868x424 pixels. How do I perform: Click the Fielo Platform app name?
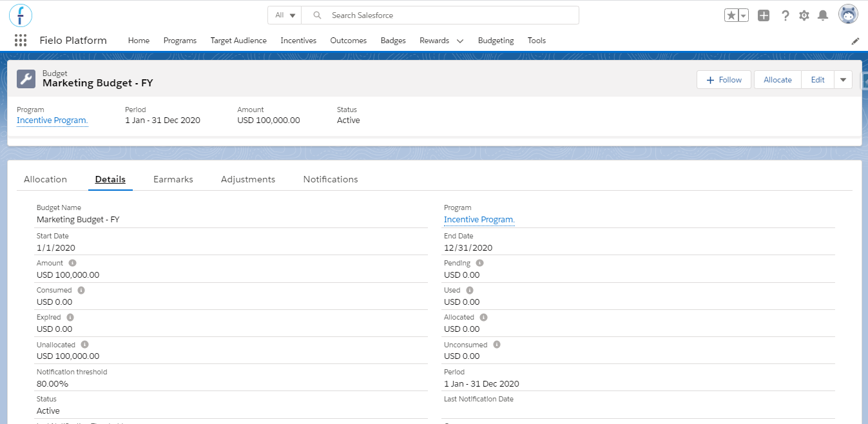(73, 41)
